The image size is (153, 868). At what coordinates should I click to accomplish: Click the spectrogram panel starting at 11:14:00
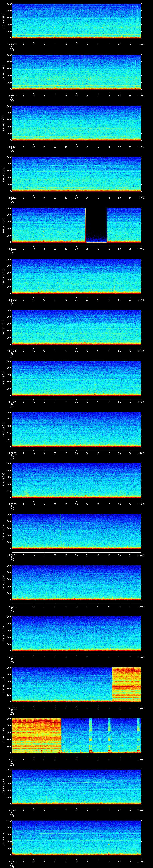(77, 21)
